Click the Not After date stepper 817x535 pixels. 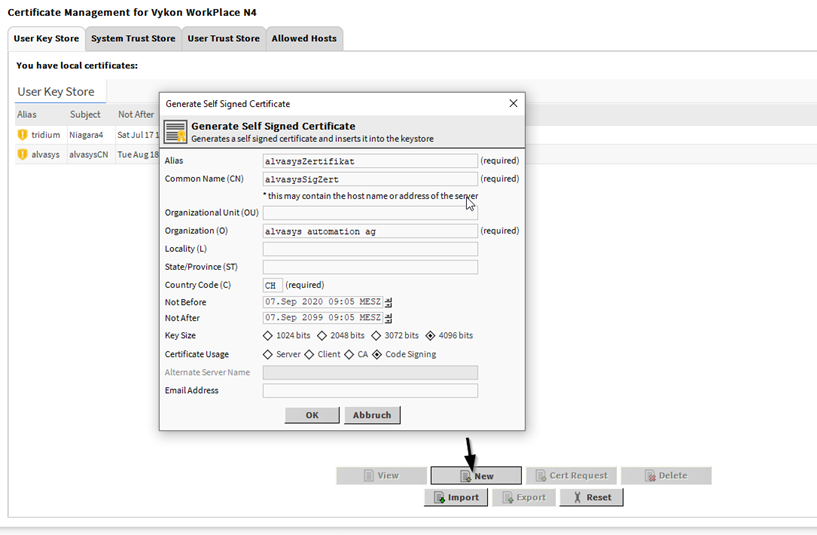click(388, 318)
